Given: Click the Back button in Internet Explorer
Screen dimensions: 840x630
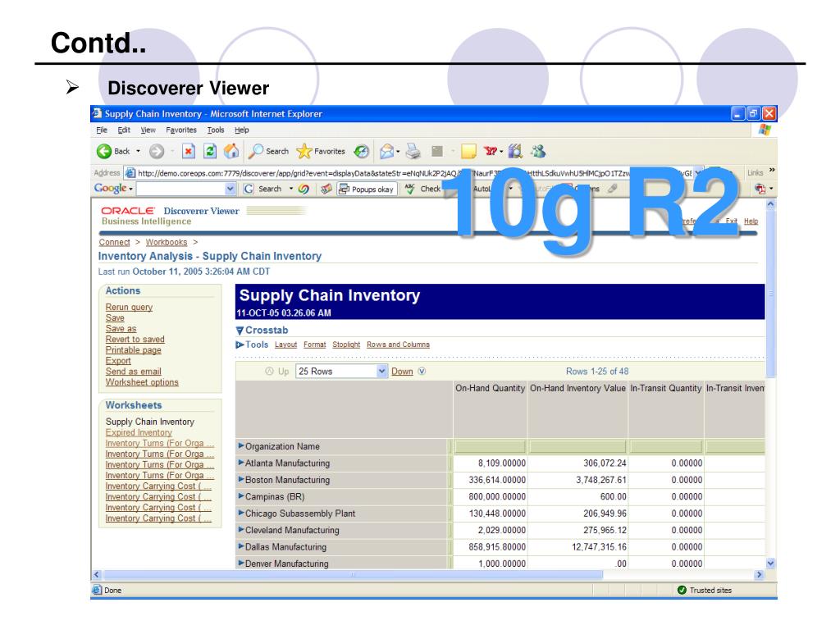Looking at the screenshot, I should click(x=113, y=152).
